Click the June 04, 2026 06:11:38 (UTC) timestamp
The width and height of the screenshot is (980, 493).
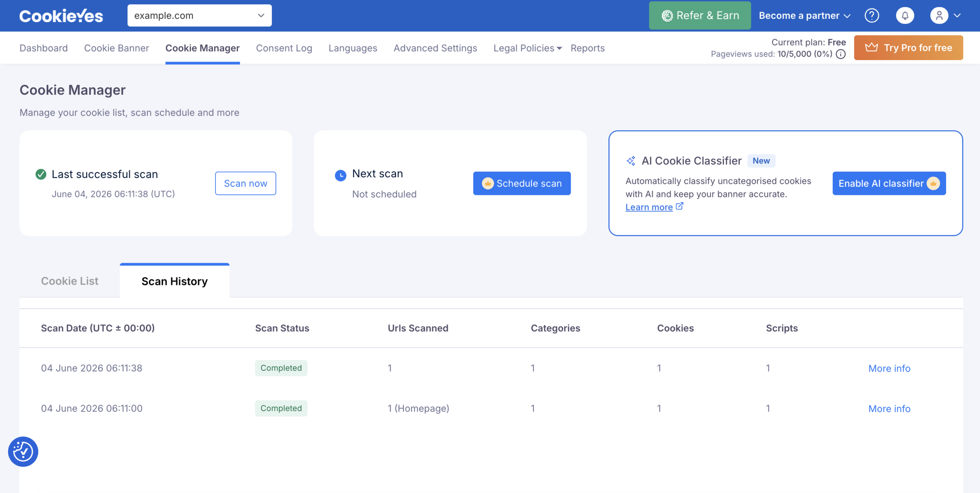coord(113,194)
